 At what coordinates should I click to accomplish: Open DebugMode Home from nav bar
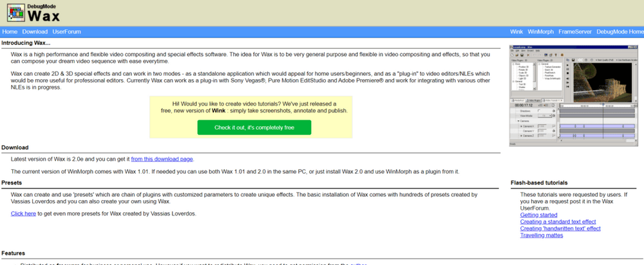[619, 32]
